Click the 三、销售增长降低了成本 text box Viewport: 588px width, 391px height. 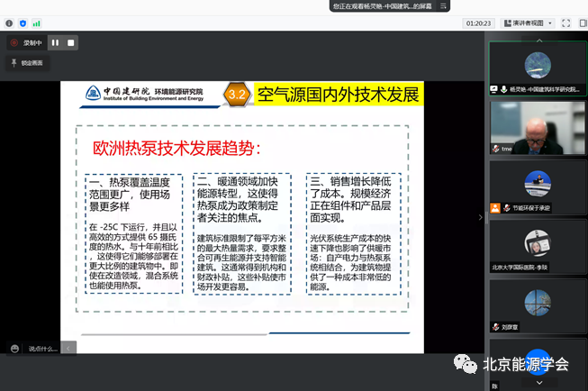(x=353, y=233)
